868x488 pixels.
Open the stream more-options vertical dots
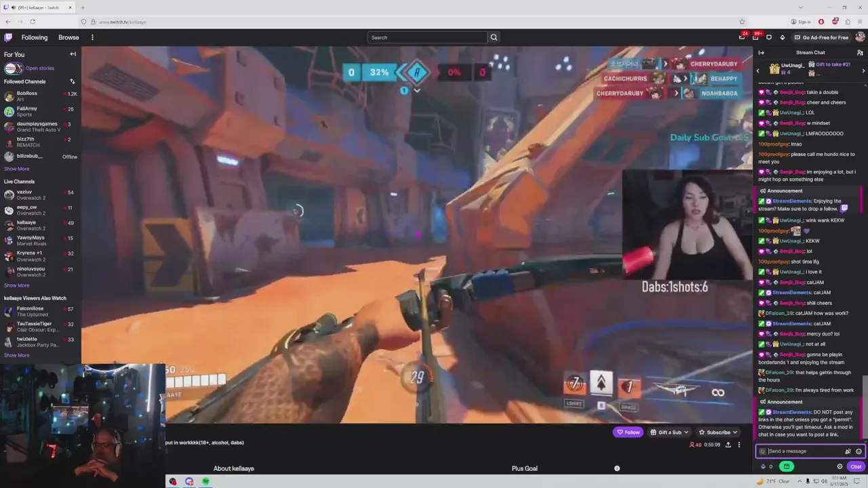tap(739, 445)
